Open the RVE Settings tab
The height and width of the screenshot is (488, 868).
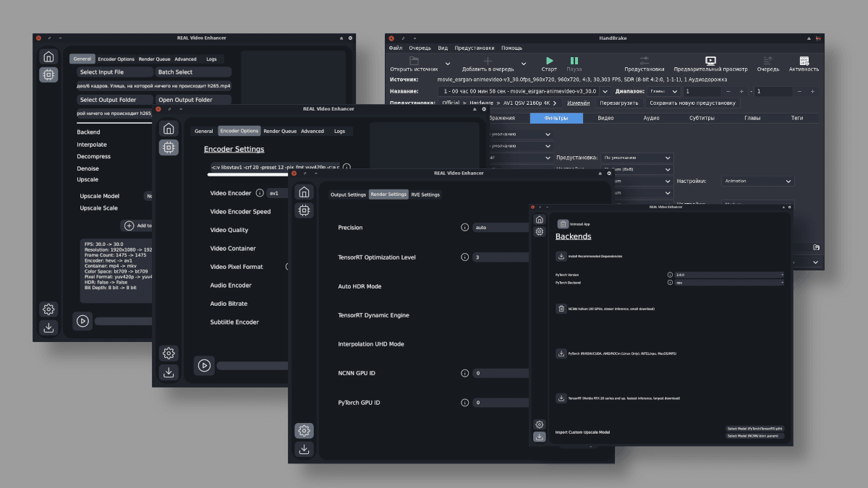pos(425,194)
